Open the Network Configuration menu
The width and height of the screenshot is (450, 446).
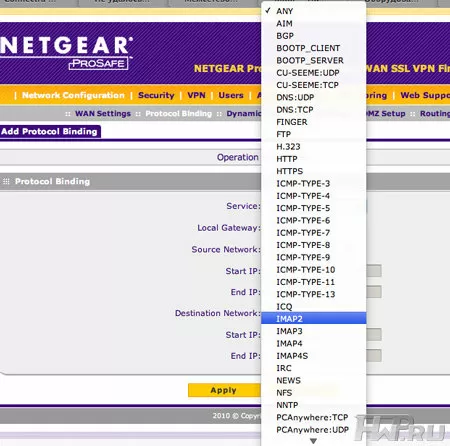[x=73, y=95]
